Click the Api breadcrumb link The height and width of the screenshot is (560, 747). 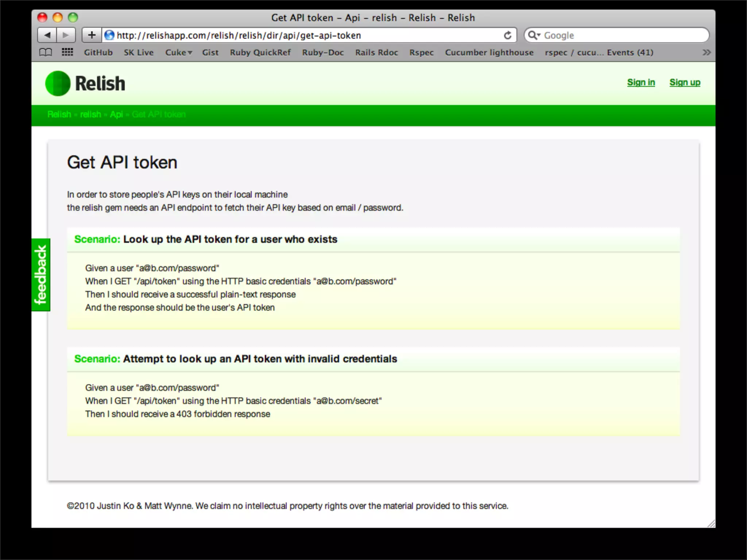[116, 114]
